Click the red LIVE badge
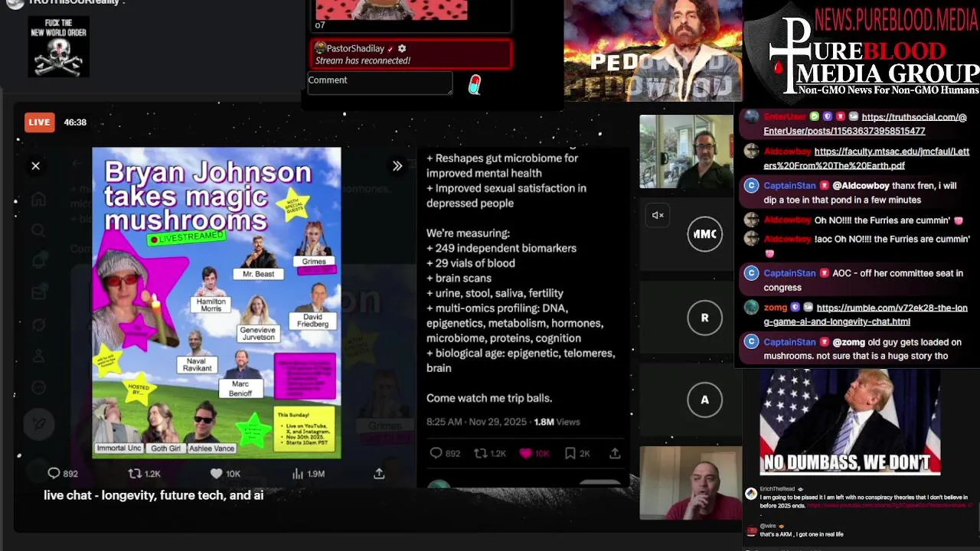The width and height of the screenshot is (980, 551). click(39, 122)
